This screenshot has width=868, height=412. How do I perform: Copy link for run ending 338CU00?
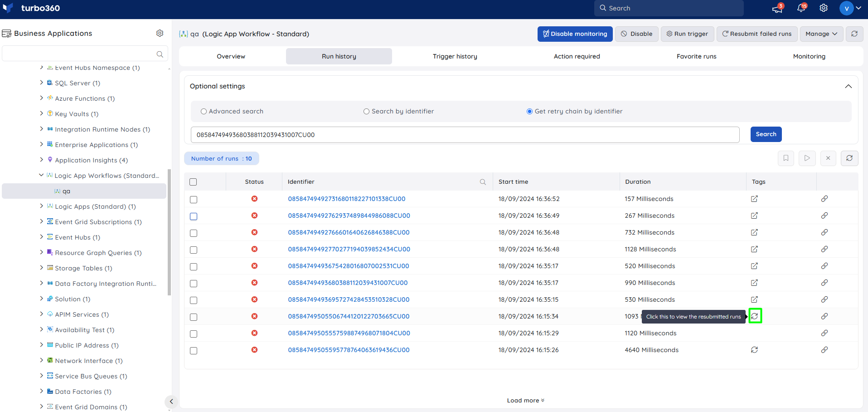tap(824, 199)
